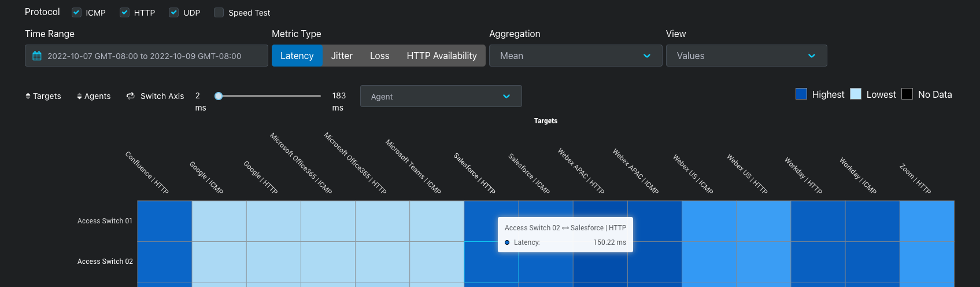Click the Google | HTTP column header

pos(261,177)
